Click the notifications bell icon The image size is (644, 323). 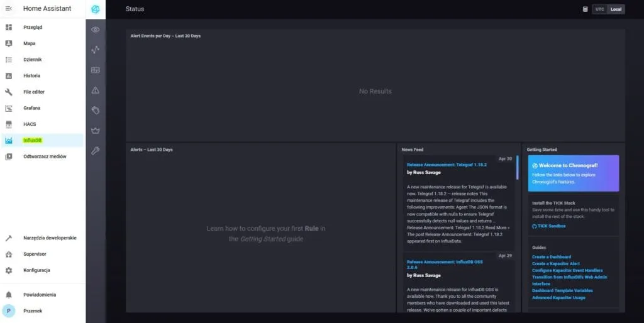point(9,295)
